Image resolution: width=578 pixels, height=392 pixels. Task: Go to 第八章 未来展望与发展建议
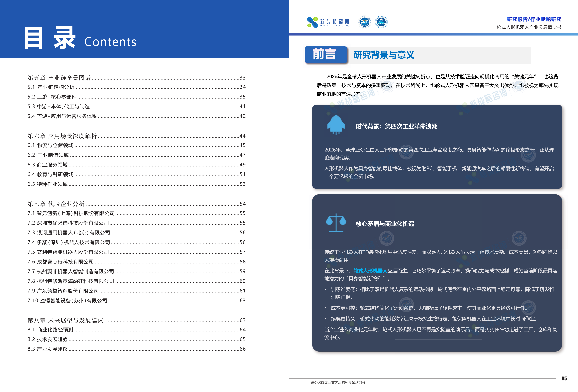[136, 320]
